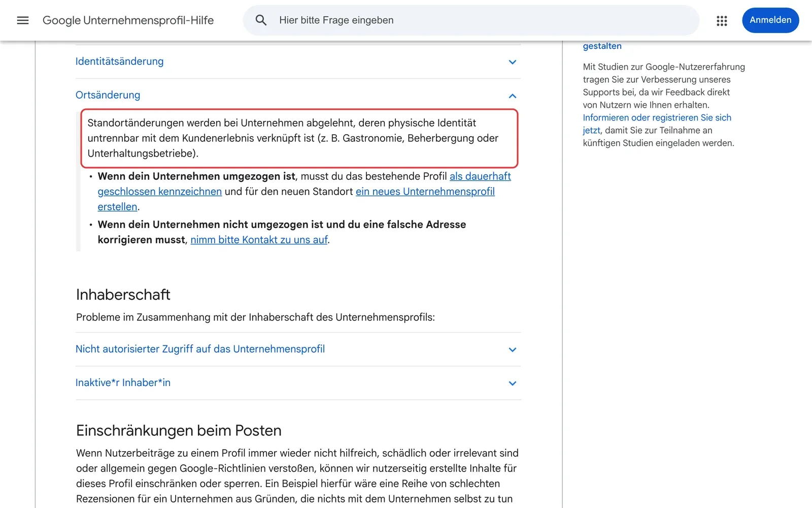This screenshot has width=812, height=508.
Task: Click chevron beside Nicht autorisierter Zugriff
Action: [x=513, y=350]
